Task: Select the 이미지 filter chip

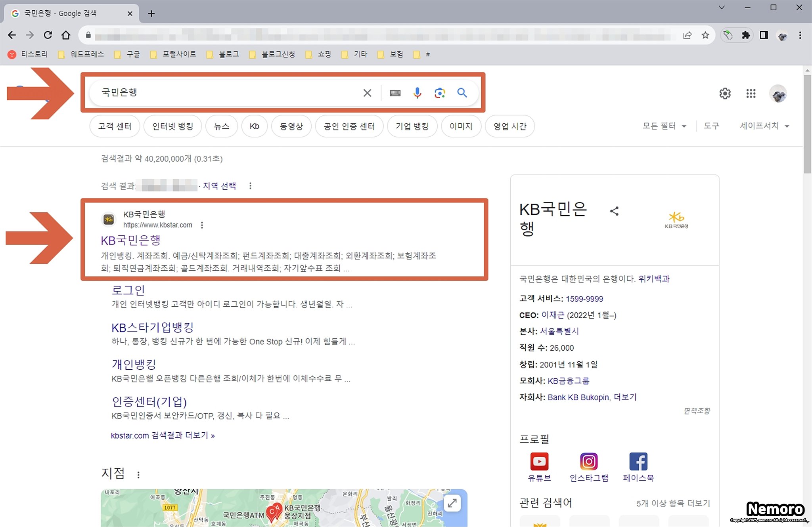Action: click(461, 126)
